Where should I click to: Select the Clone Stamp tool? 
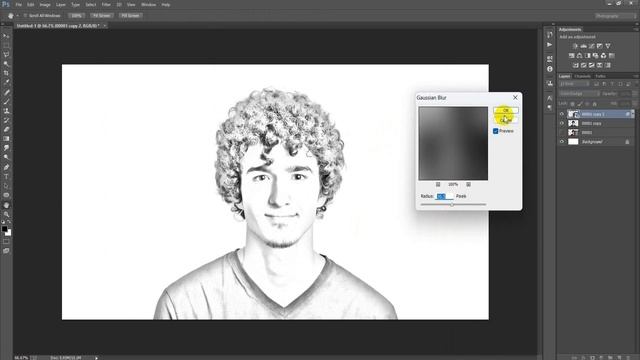pos(6,111)
